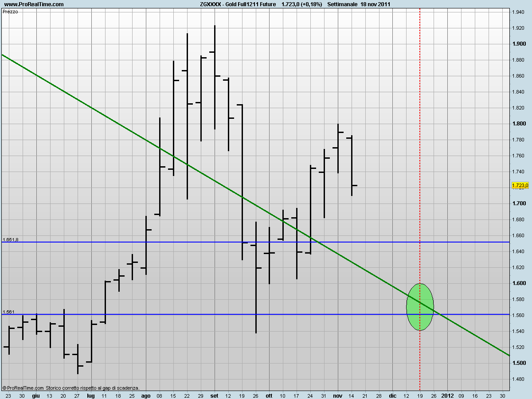Select the ZGXXXX Gold Full1211 Future title

[238, 4]
